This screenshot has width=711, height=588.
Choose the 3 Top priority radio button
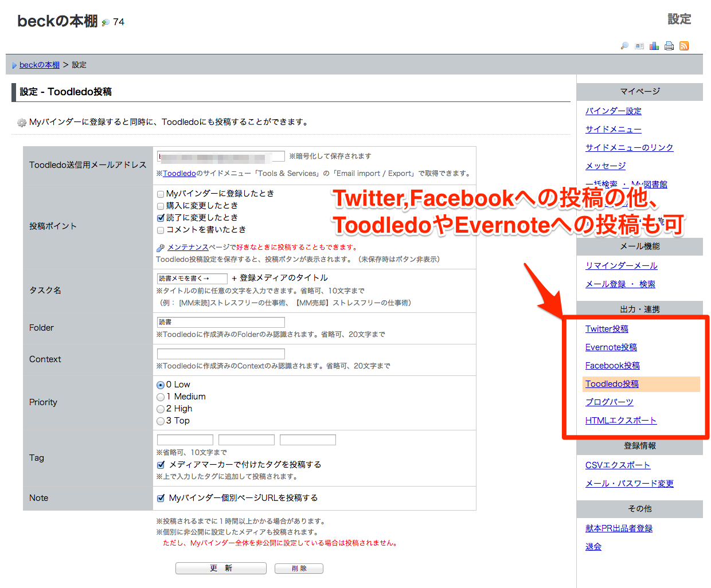[x=161, y=421]
